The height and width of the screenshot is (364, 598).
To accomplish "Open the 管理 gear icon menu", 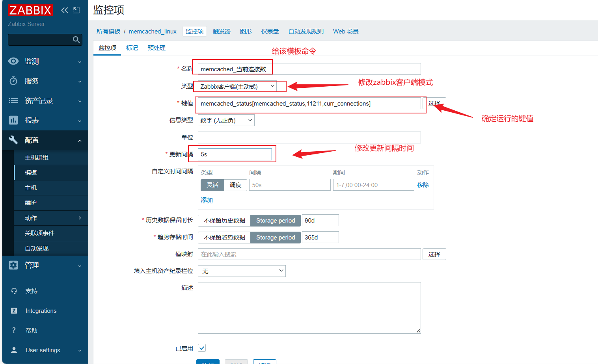I will [x=13, y=265].
